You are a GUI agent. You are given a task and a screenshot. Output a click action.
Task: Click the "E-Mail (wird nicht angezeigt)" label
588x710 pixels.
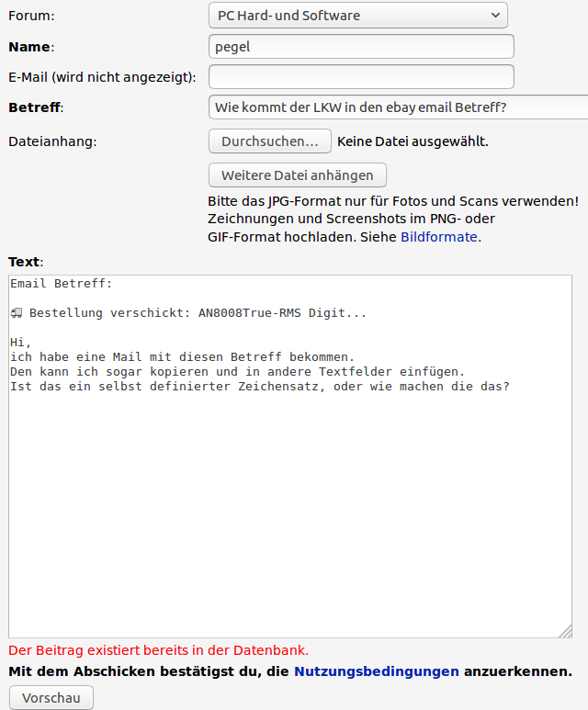pyautogui.click(x=102, y=77)
